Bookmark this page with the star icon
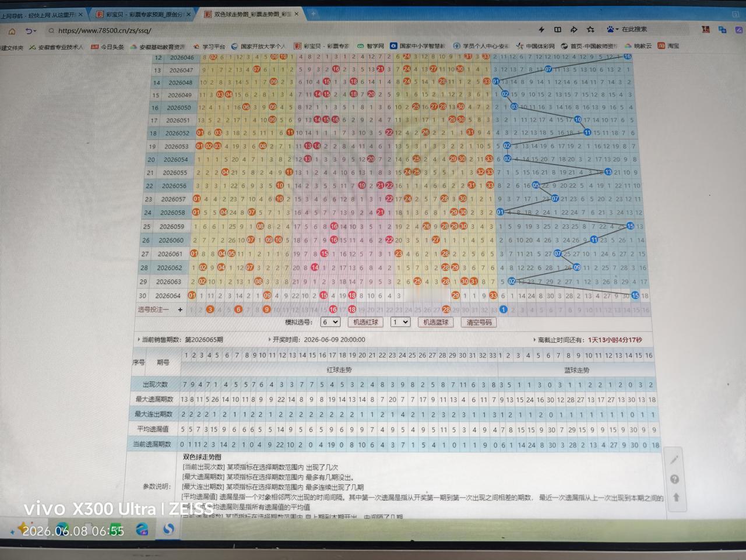 point(590,29)
